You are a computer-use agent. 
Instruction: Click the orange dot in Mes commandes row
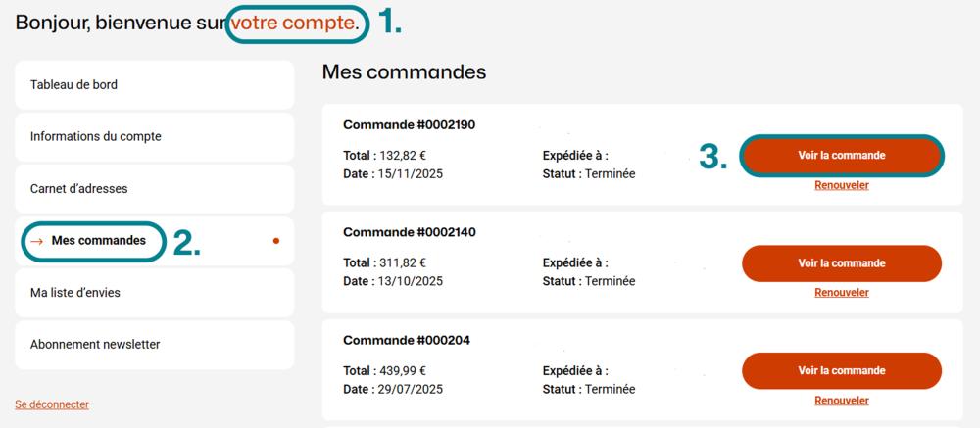(x=276, y=241)
